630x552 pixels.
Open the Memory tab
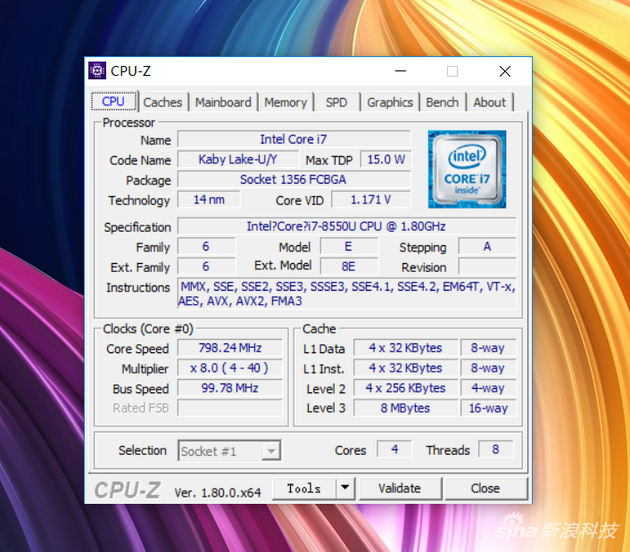285,102
